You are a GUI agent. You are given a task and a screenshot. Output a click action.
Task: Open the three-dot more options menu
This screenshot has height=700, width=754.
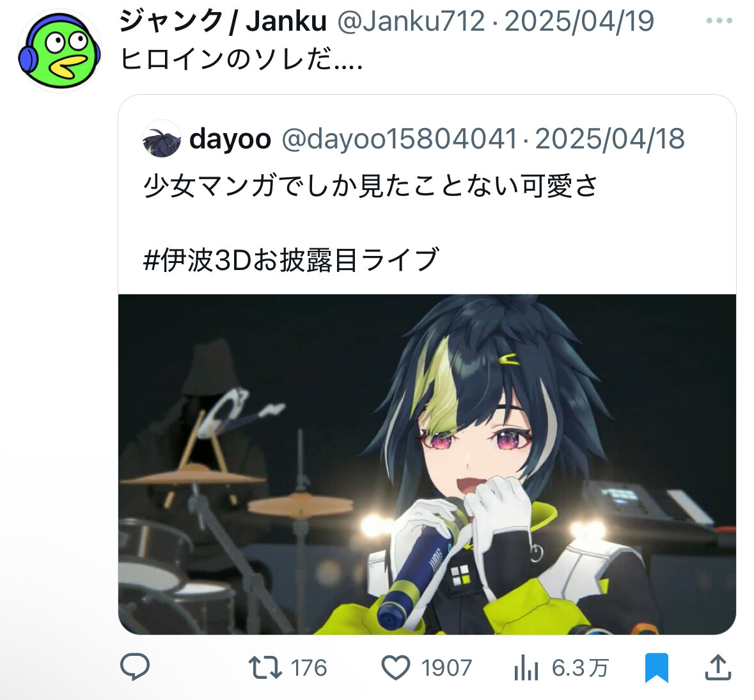719,20
